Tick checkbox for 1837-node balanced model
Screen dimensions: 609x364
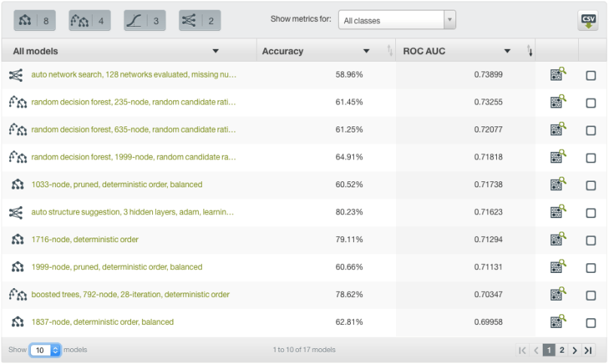[x=591, y=323]
